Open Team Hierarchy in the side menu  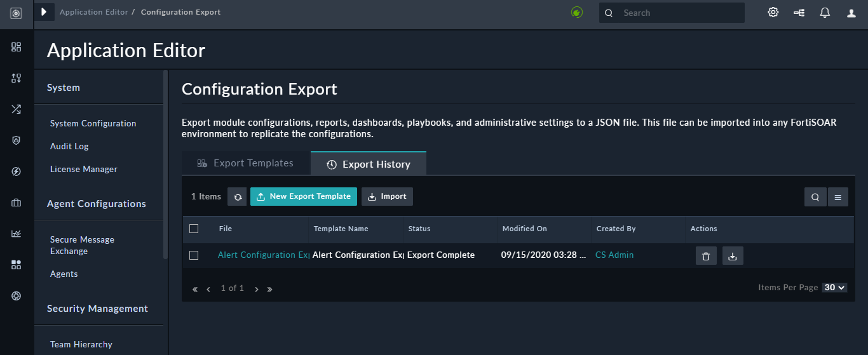81,344
